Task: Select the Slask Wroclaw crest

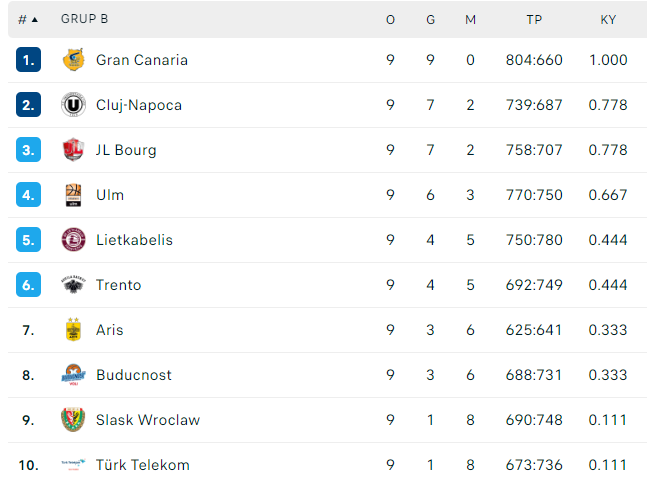Action: tap(73, 420)
